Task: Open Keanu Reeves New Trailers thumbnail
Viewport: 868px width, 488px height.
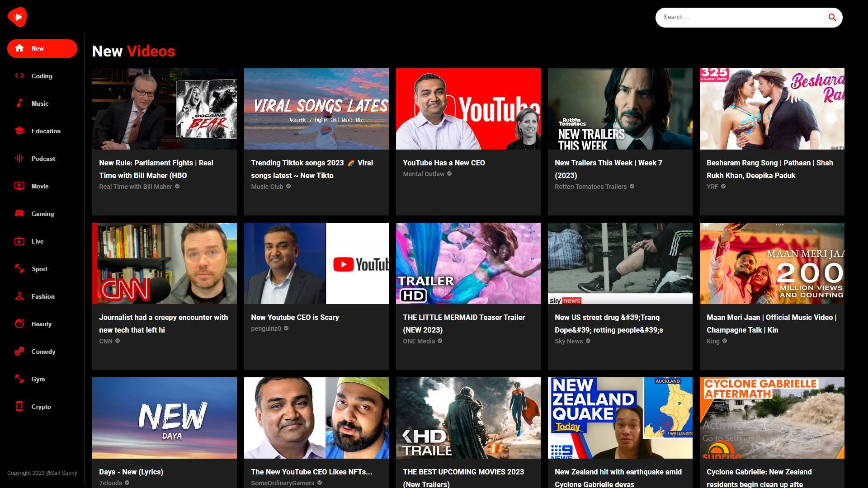Action: [x=620, y=109]
